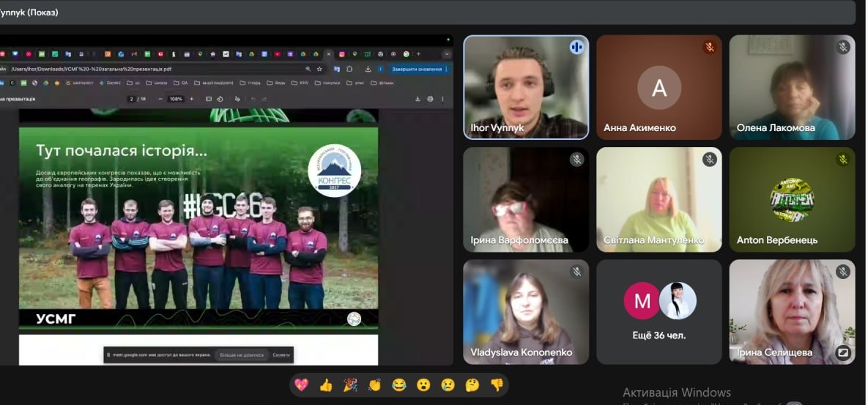Viewport: 868px width, 405px height.
Task: Click the 'Завершити оновлення' button
Action: click(x=419, y=69)
